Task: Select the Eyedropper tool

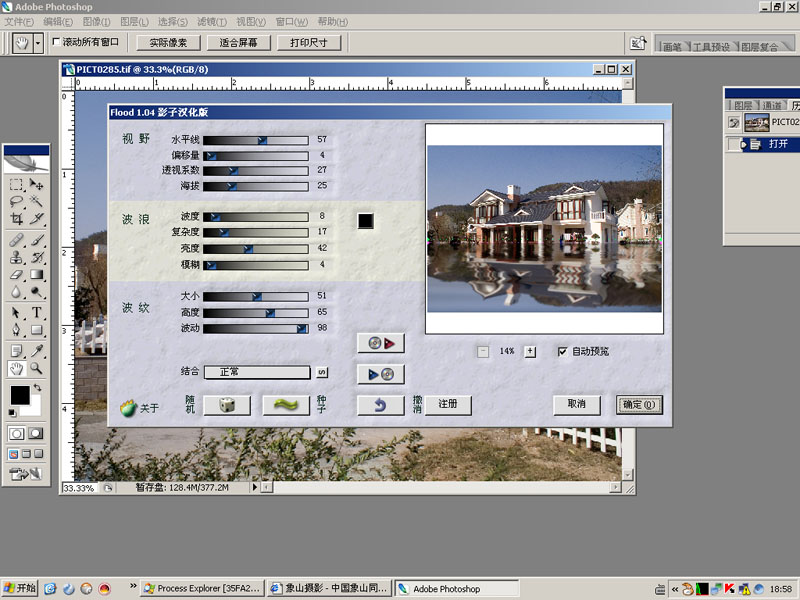Action: tap(36, 351)
